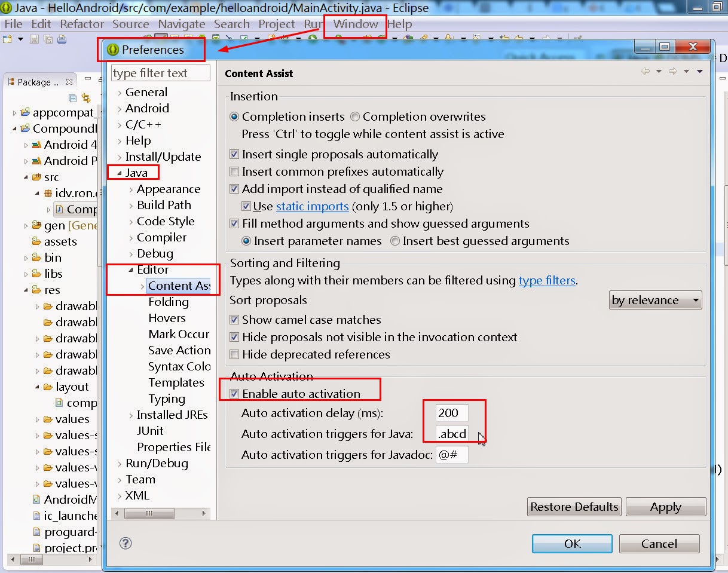Open the Refactor menu
Viewport: 728px width, 573px height.
click(82, 24)
